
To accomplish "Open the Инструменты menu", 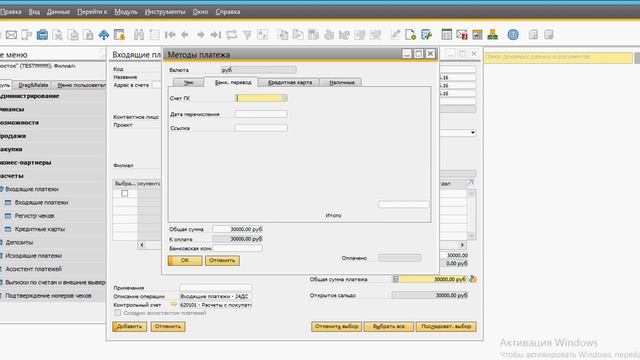I will [x=165, y=12].
